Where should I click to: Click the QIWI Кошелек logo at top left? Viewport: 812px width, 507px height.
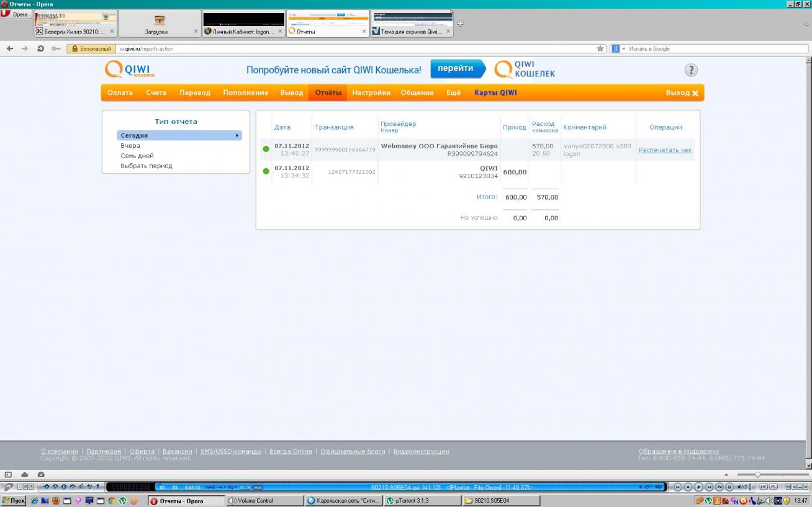[x=130, y=70]
